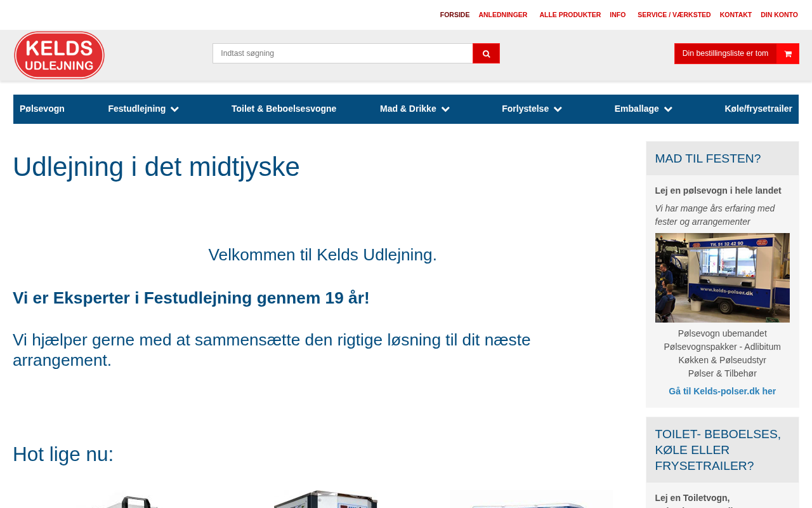Click the Emballage menu label
Viewport: 812px width, 508px height.
637,109
